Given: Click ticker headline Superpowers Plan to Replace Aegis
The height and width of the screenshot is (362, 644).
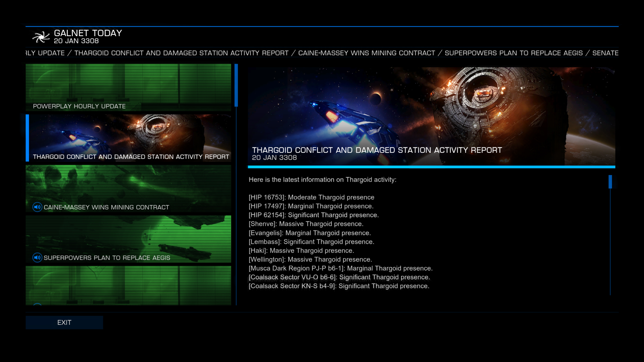Looking at the screenshot, I should point(514,53).
